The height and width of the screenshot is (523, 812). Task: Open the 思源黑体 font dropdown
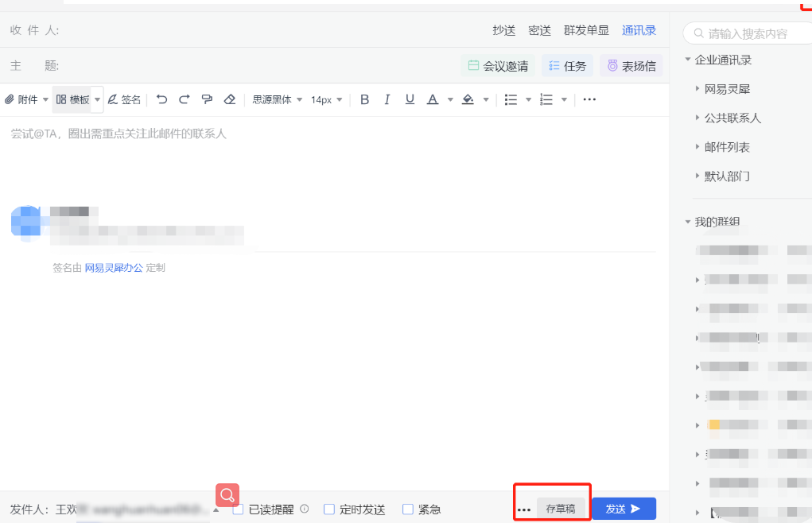(277, 99)
